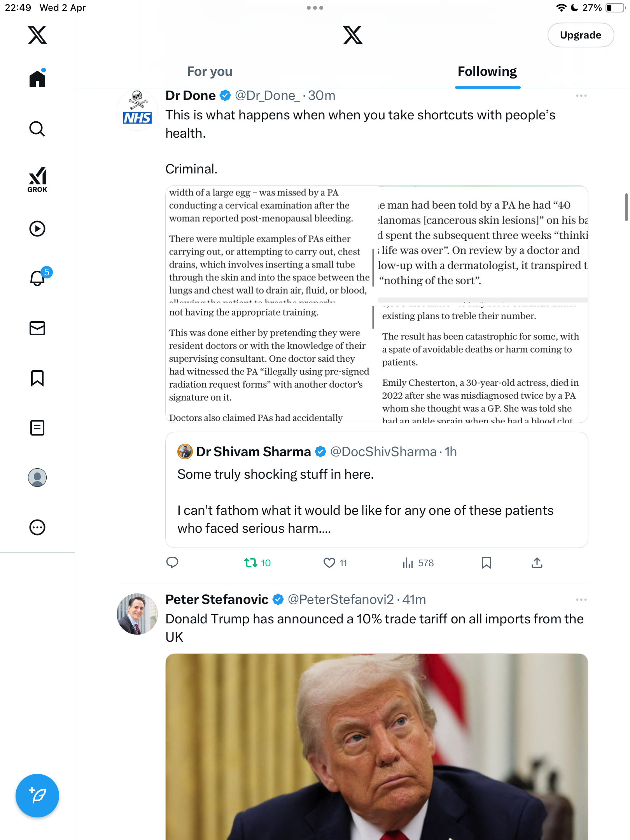The height and width of the screenshot is (840, 630).
Task: Click the feed scrollbar on right edge
Action: click(626, 207)
